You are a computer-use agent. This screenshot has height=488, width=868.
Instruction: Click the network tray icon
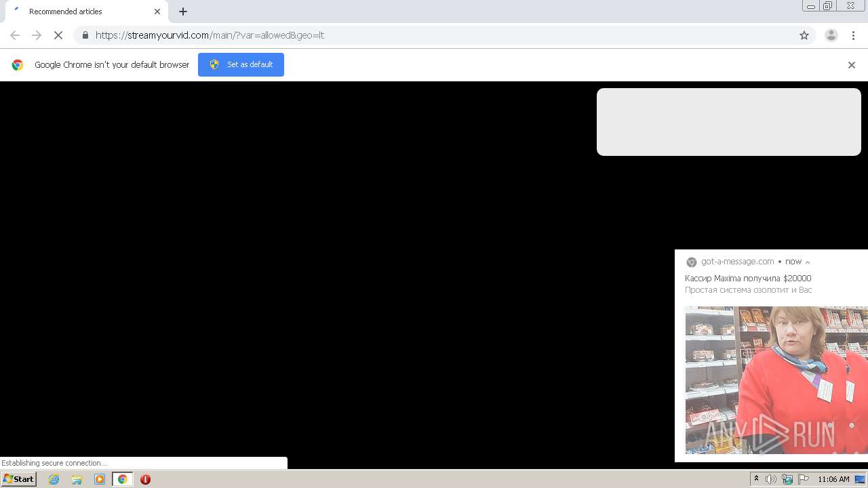pos(787,479)
